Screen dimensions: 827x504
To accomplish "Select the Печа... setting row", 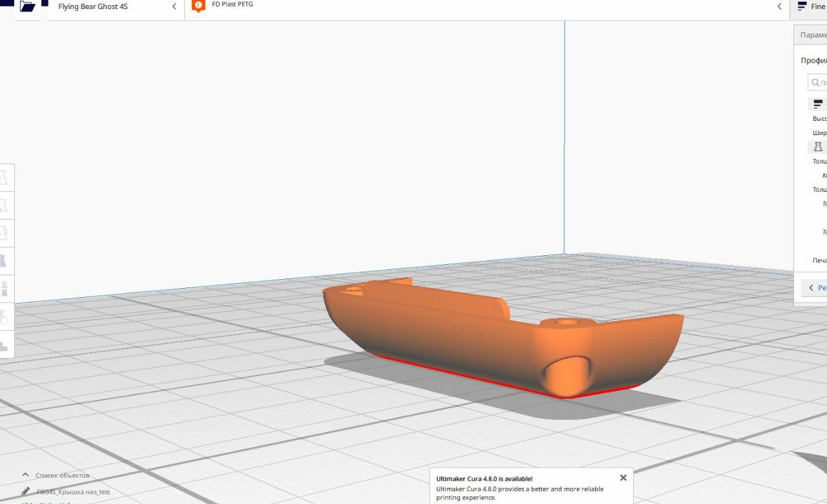I will (x=819, y=260).
